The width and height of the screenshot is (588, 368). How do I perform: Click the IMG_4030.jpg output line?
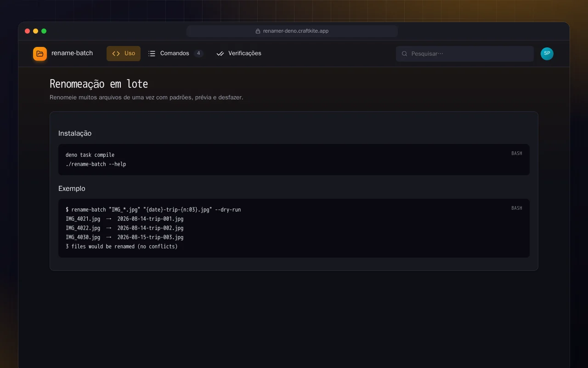click(124, 237)
